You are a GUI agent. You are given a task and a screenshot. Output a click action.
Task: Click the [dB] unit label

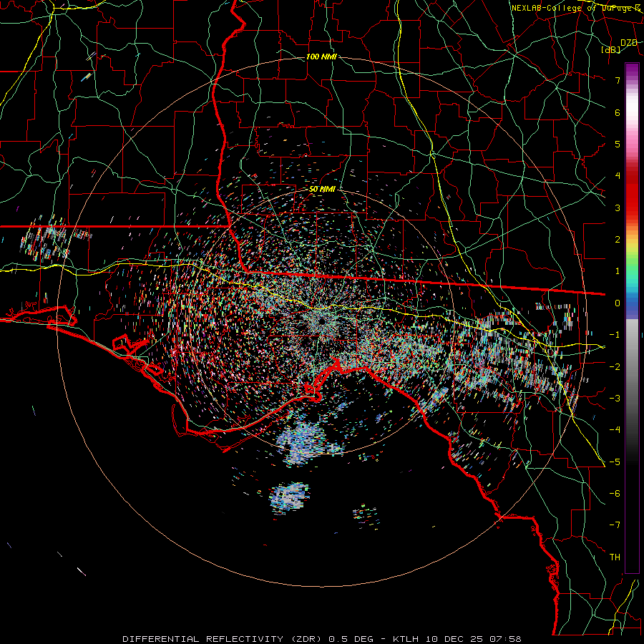611,50
